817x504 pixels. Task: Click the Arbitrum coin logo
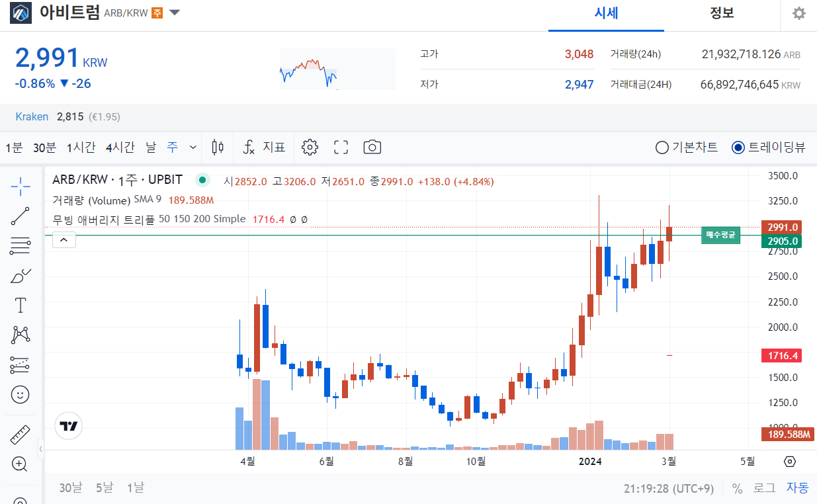(x=21, y=13)
